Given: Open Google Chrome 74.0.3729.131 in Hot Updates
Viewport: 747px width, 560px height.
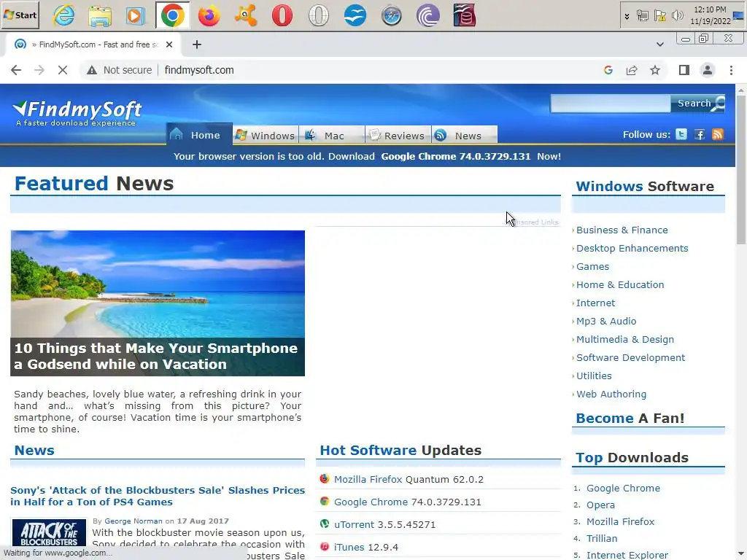Looking at the screenshot, I should (407, 502).
